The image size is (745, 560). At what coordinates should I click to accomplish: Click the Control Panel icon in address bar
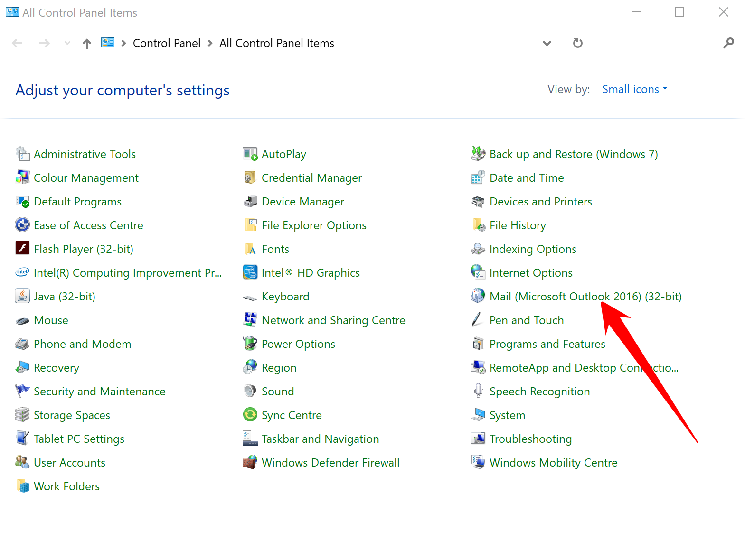click(x=108, y=43)
